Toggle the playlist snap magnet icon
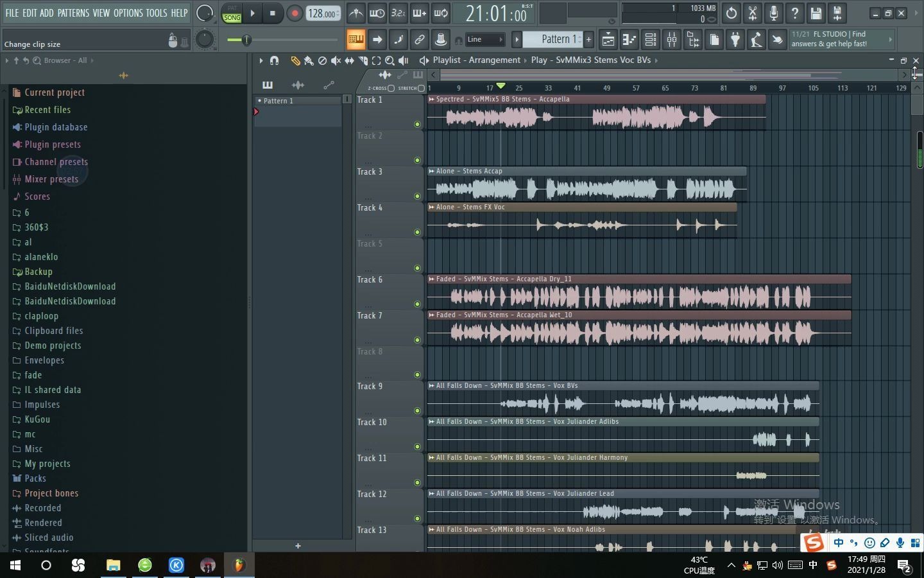The image size is (924, 578). pos(274,60)
